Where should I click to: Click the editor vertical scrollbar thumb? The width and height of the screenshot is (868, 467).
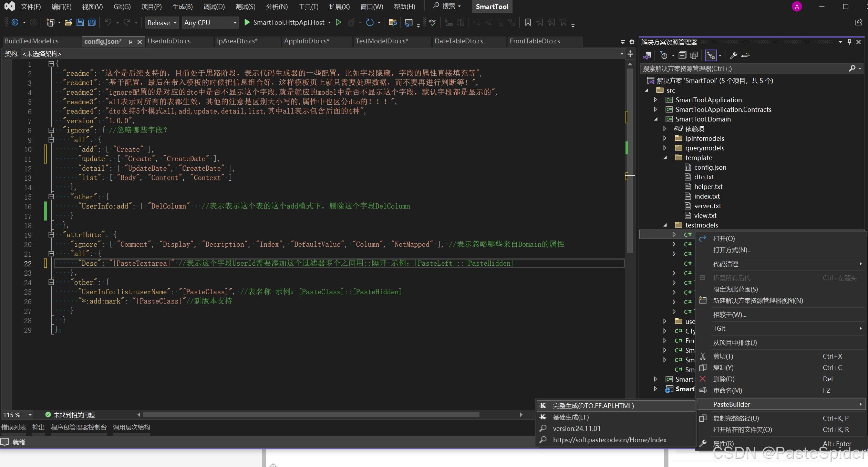(630, 160)
